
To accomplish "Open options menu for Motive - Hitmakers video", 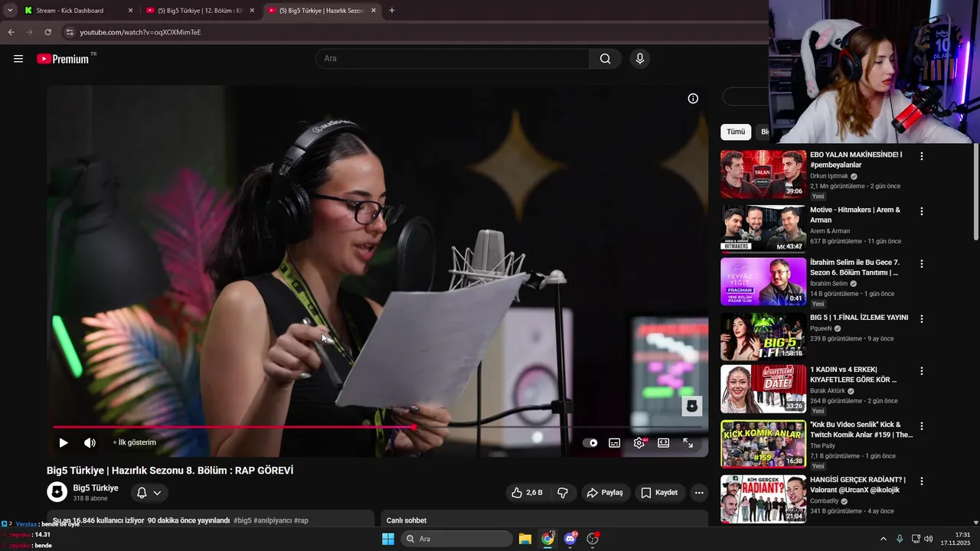I will pyautogui.click(x=922, y=210).
